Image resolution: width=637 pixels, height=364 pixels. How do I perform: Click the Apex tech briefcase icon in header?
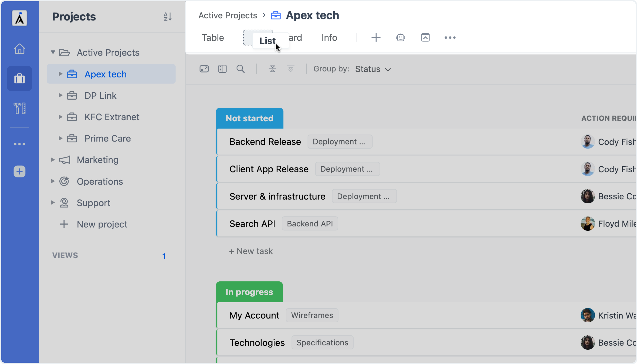[276, 15]
